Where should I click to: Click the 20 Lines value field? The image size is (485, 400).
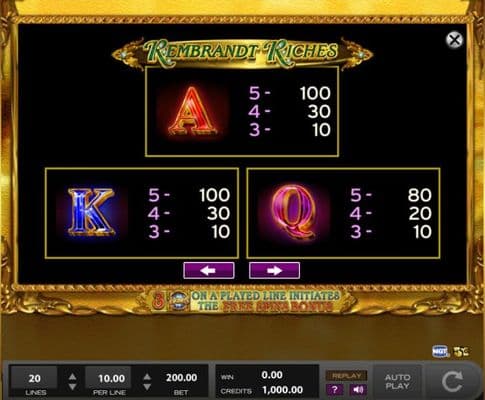point(34,378)
